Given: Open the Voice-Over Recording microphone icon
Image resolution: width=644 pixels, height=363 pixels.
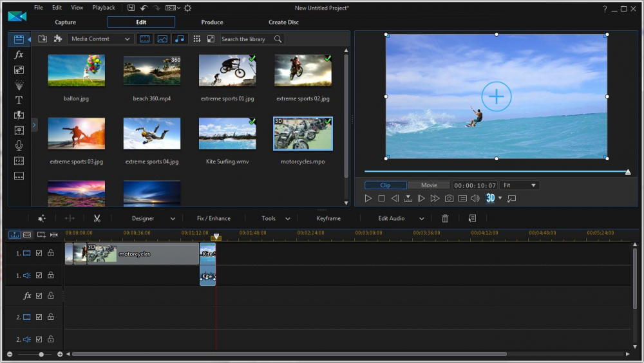Looking at the screenshot, I should tap(19, 145).
